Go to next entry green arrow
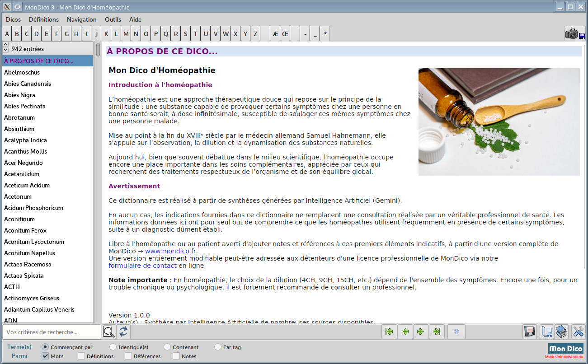Screen dimensions: 588x364 point(420,332)
